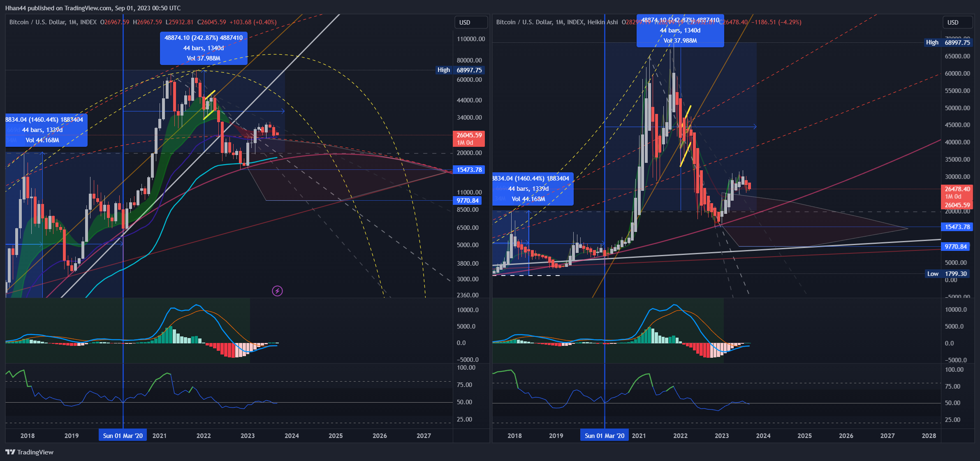Click the left chart title Bitcoin / U.S. Dollar, 1M, INDEX
This screenshot has height=461, width=980.
tap(53, 22)
